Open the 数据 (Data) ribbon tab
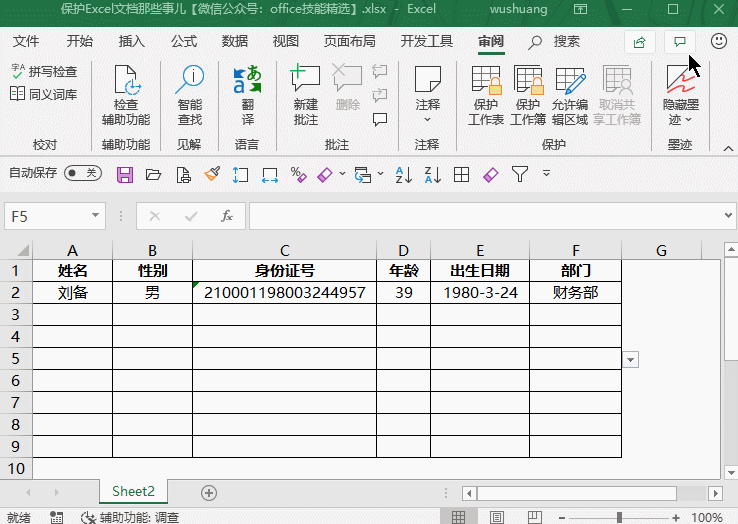Viewport: 738px width, 524px height. [235, 42]
